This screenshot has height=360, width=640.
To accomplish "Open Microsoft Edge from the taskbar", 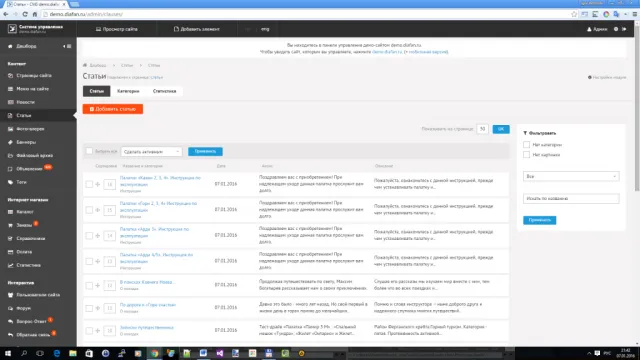I will click(x=56, y=353).
